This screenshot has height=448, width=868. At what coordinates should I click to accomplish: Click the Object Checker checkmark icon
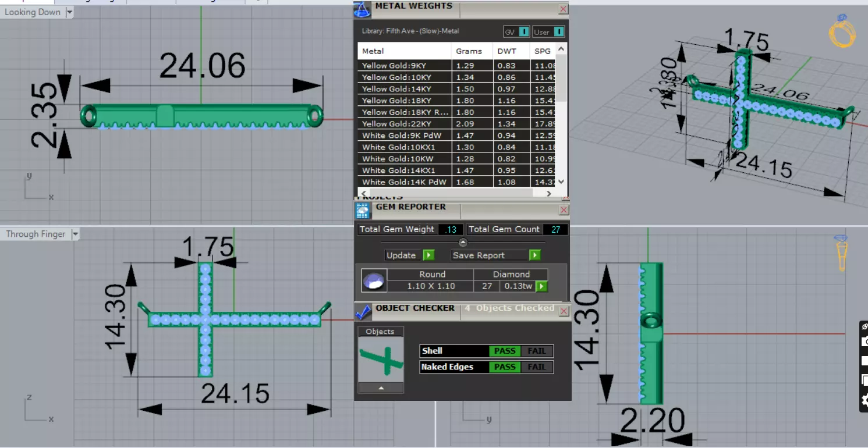pos(363,311)
